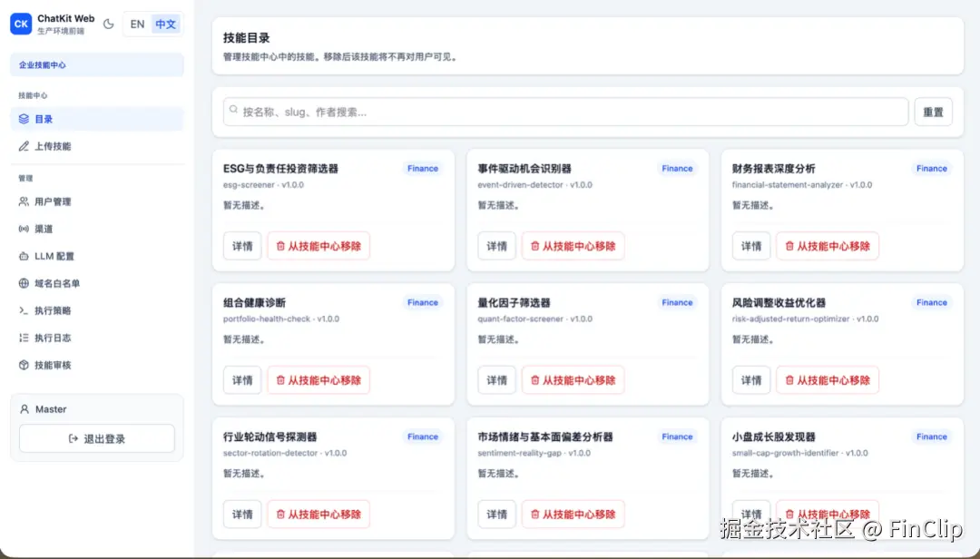This screenshot has width=980, height=559.
Task: Open 详情 for ESG与负责任投资筛选器
Action: tap(241, 245)
